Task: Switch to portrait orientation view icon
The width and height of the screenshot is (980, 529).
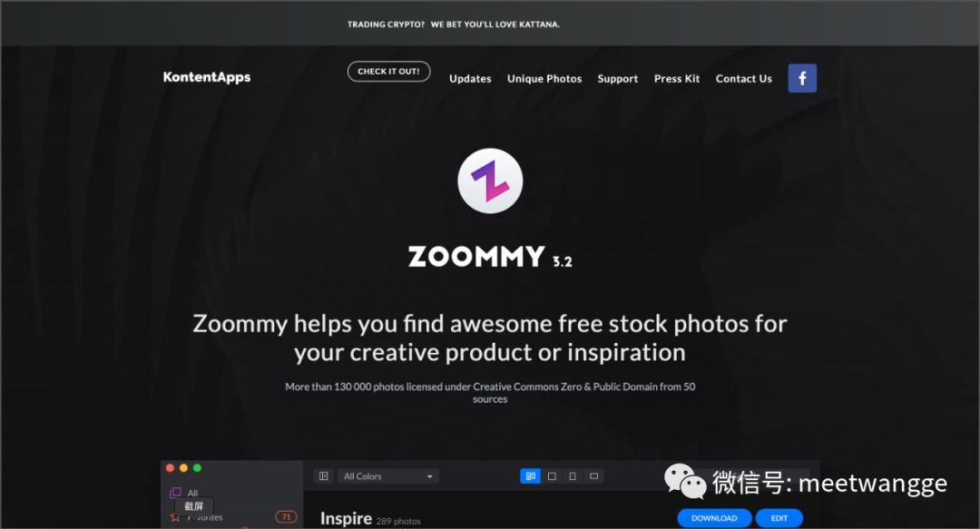Action: click(573, 475)
